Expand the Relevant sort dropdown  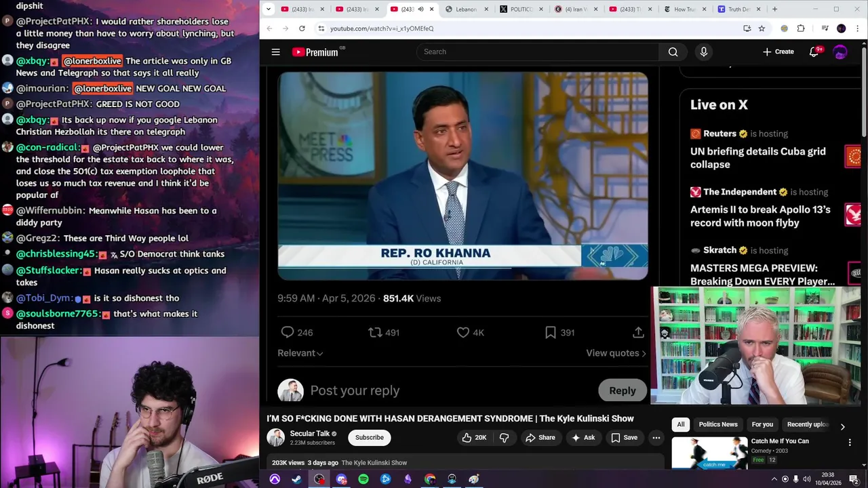(300, 353)
